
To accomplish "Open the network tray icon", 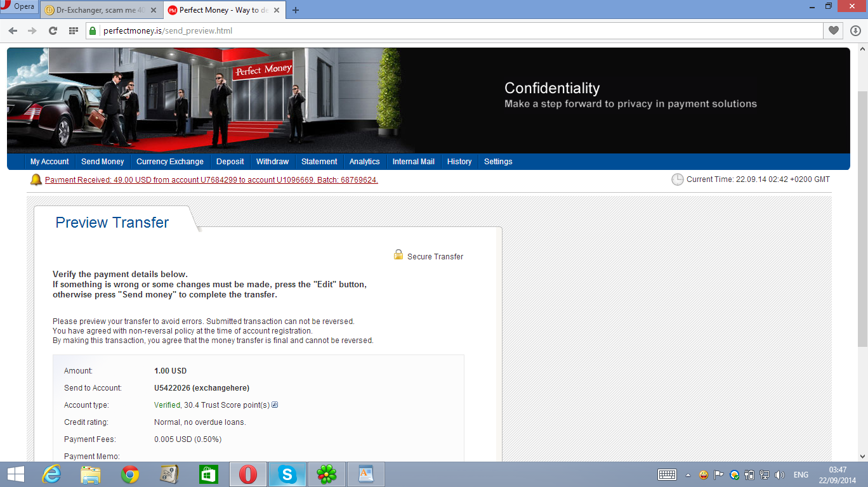I will 765,474.
